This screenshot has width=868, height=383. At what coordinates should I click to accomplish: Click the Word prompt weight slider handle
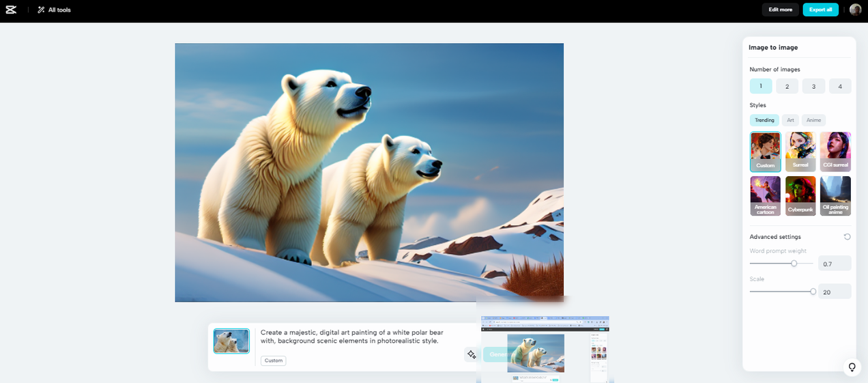coord(794,264)
